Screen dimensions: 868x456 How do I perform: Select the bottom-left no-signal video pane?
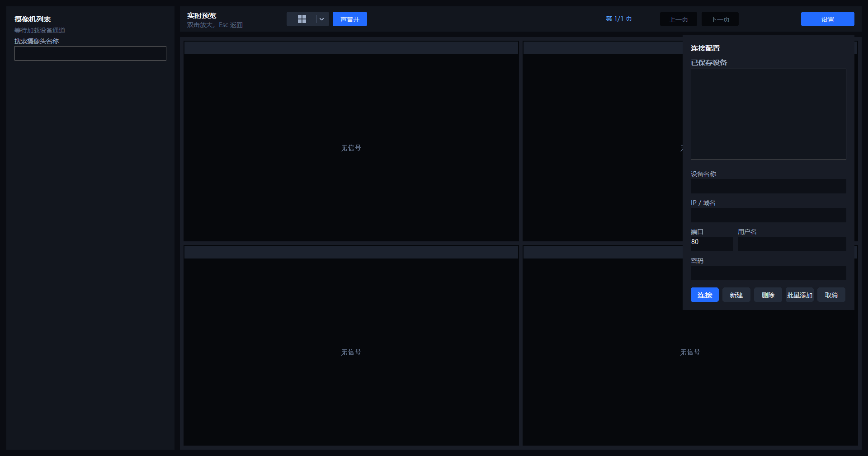pos(351,345)
